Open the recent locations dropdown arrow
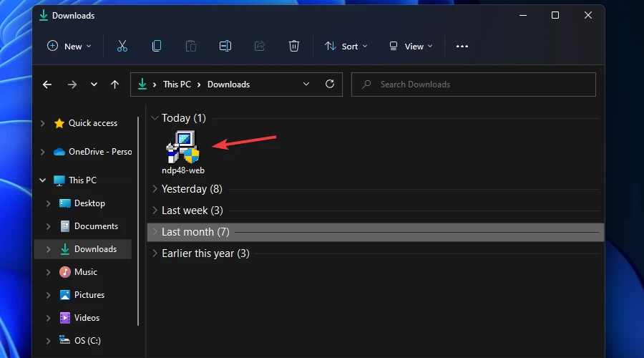 click(x=94, y=84)
